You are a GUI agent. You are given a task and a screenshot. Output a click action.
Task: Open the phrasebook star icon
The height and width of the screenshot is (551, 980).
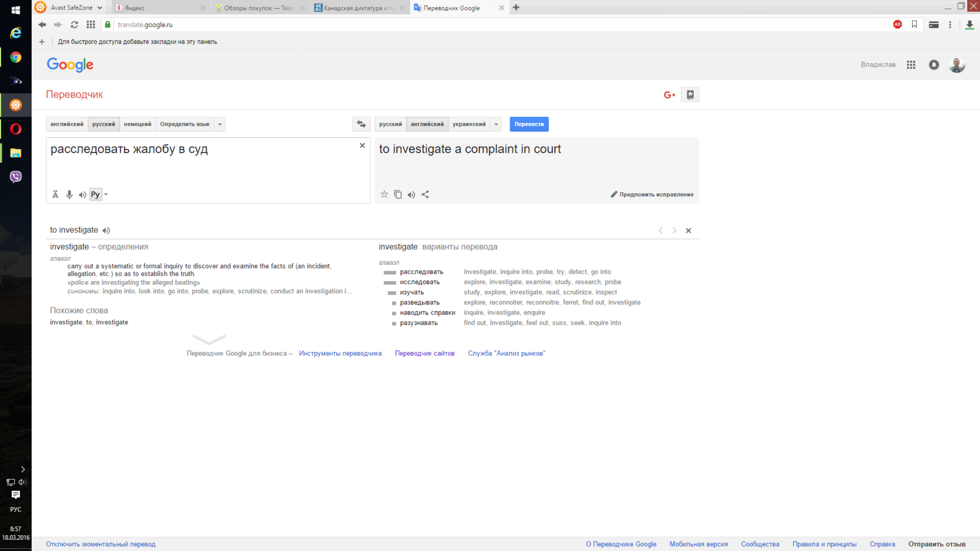(690, 95)
